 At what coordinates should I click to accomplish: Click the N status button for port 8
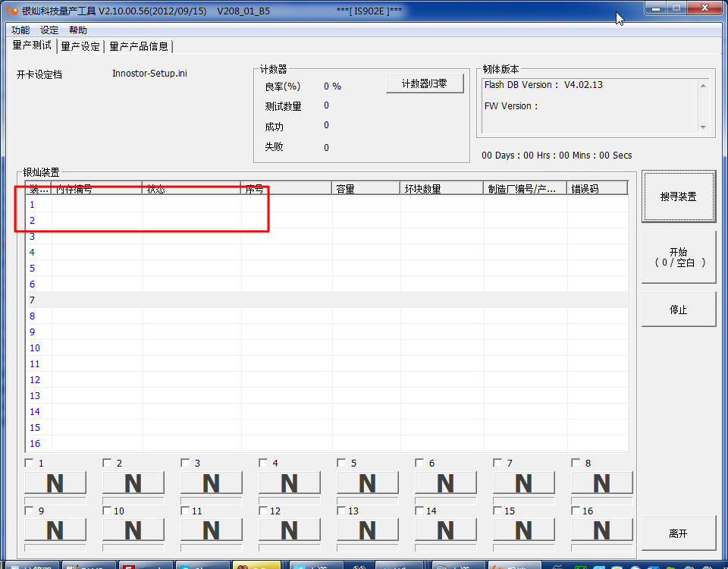tap(601, 483)
